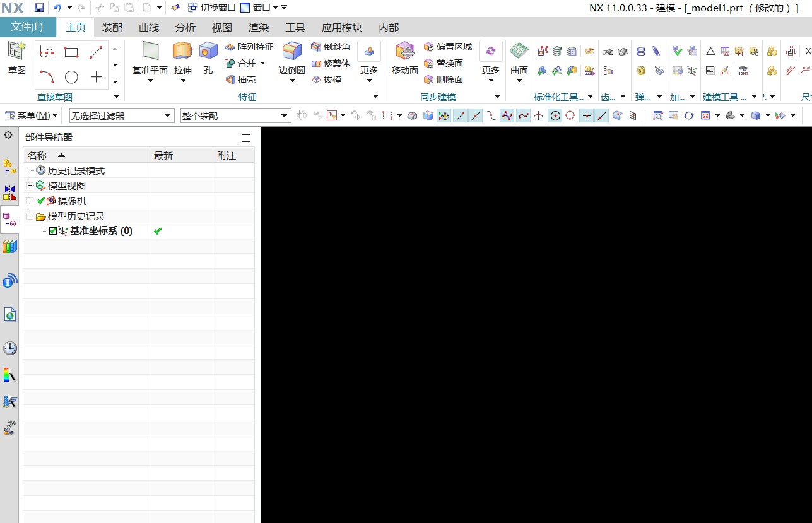The image size is (812, 523).
Task: Open the Constraint Navigator sidebar tab
Action: (9, 192)
